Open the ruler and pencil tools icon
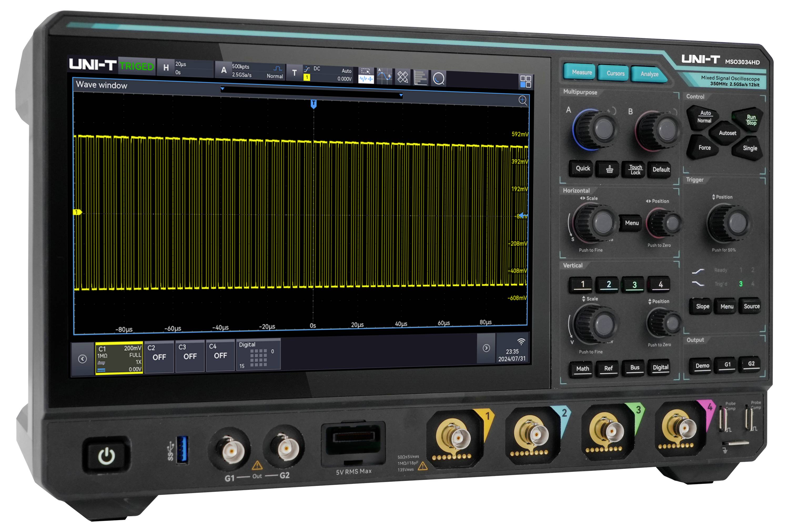The height and width of the screenshot is (532, 789). click(403, 77)
